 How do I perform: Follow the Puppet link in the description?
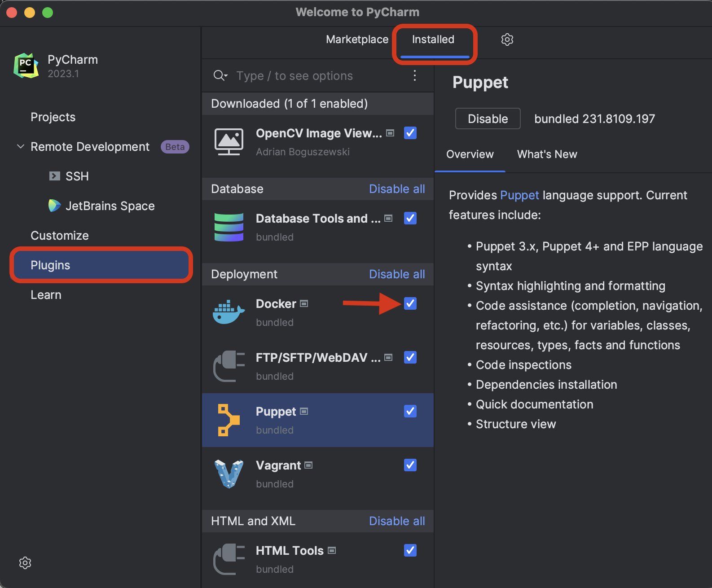[x=519, y=195]
